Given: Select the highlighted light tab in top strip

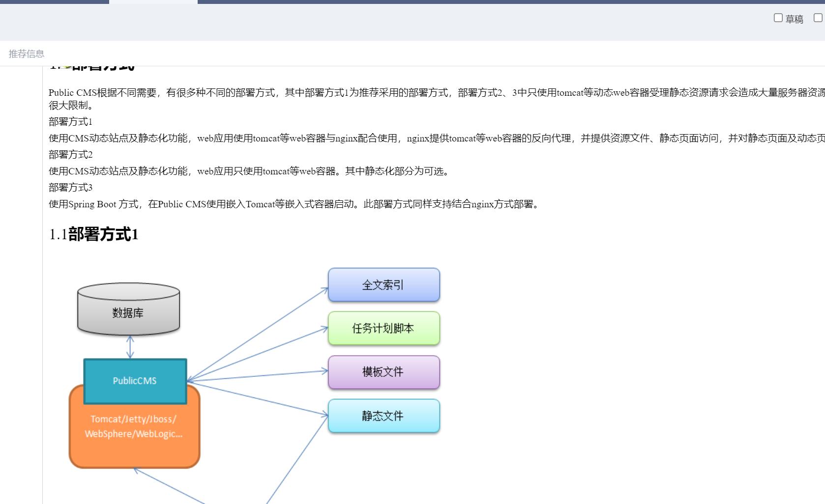Looking at the screenshot, I should [x=153, y=2].
